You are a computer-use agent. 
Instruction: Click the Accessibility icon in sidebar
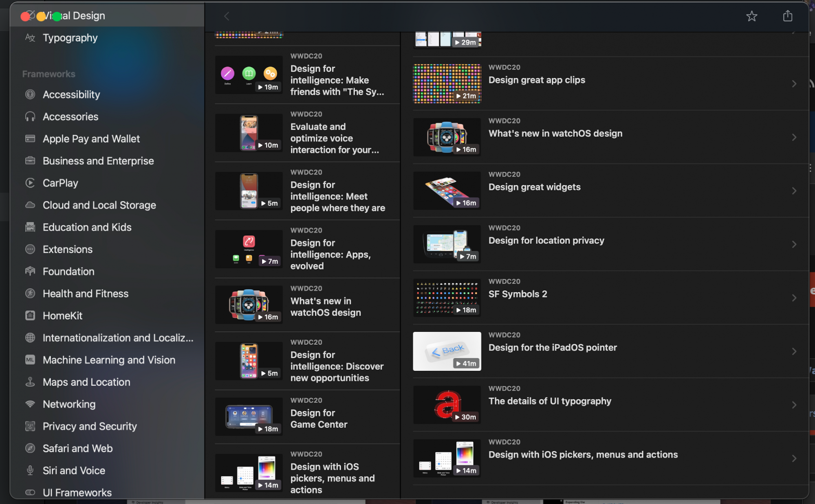tap(30, 94)
